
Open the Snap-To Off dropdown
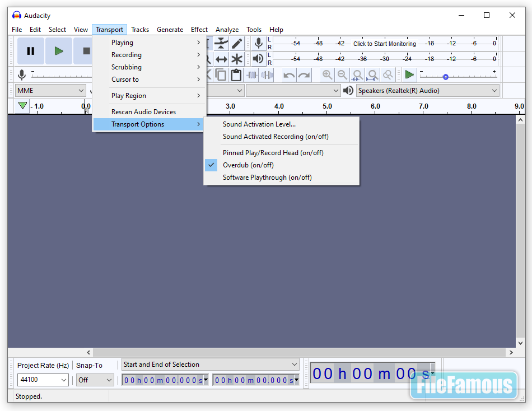[95, 380]
